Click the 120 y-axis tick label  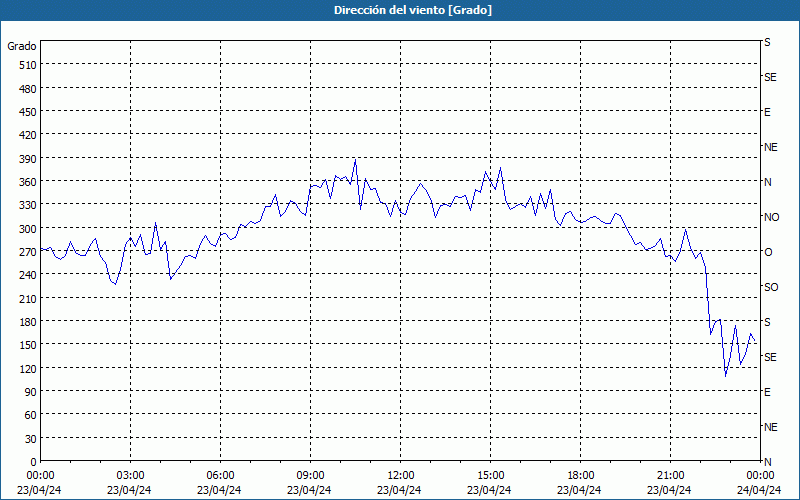click(x=28, y=369)
